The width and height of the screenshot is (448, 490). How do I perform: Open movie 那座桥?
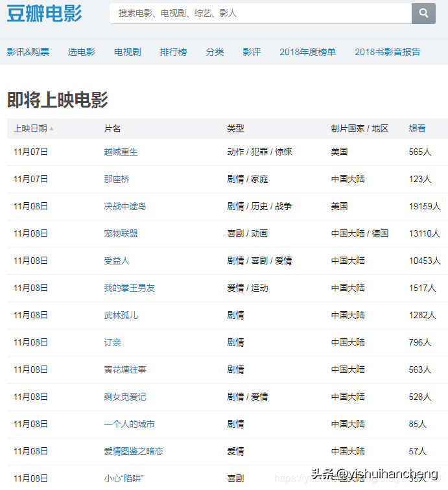(117, 179)
